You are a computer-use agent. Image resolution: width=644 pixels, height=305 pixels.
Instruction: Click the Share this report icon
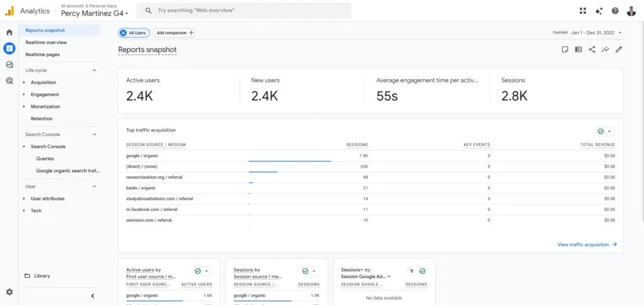tap(592, 50)
